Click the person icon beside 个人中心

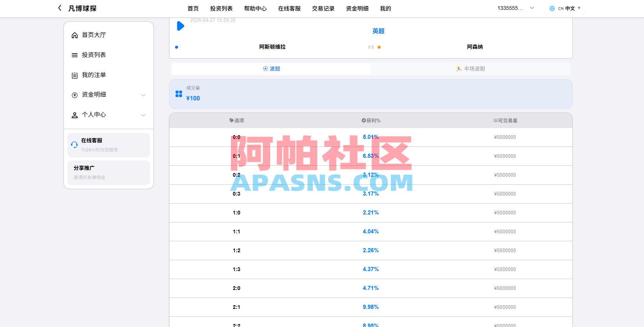pyautogui.click(x=75, y=115)
